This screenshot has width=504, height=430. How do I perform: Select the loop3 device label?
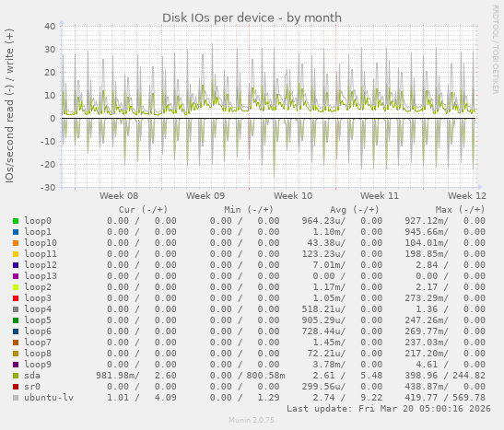(38, 298)
